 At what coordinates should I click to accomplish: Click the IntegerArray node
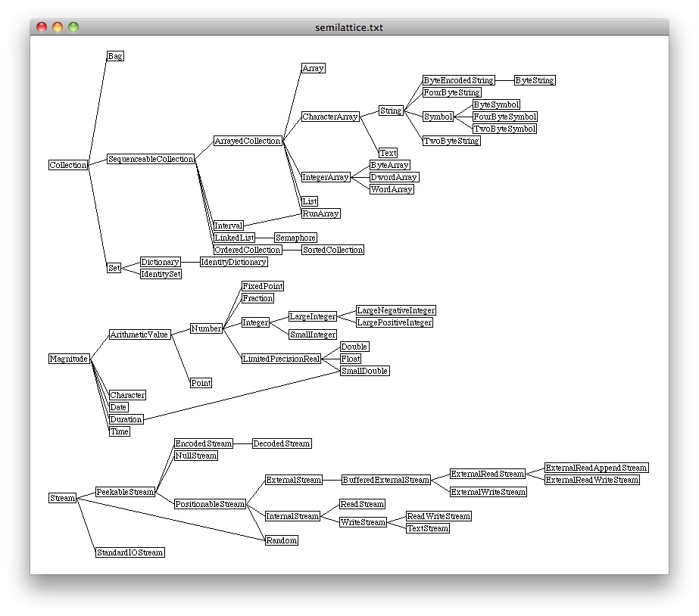[x=325, y=177]
